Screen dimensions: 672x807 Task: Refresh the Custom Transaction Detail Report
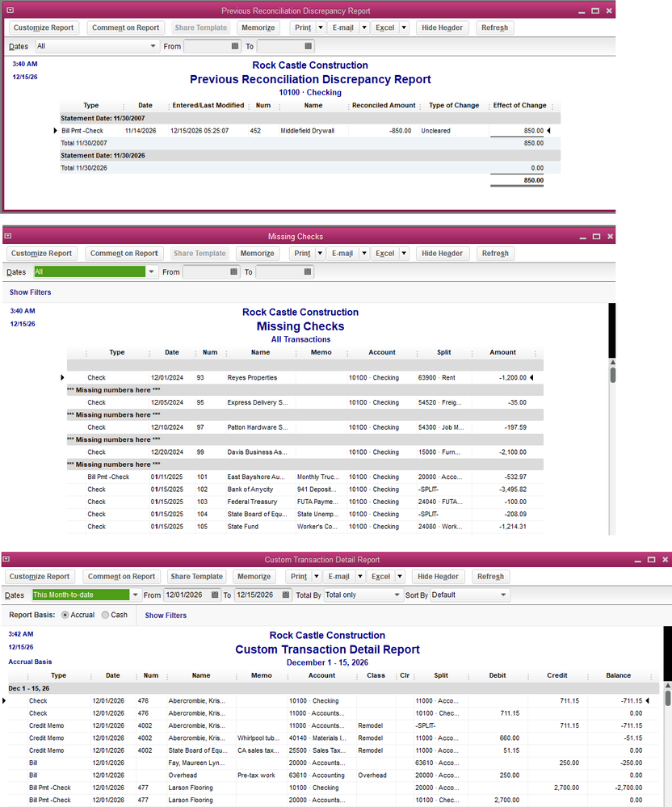click(490, 577)
